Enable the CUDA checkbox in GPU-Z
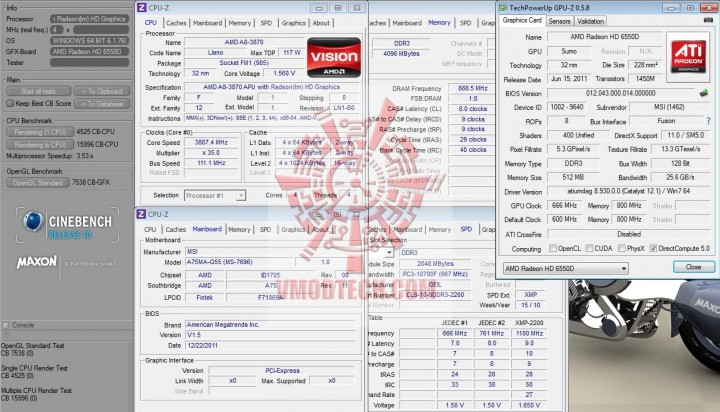The width and height of the screenshot is (720, 412). tap(589, 248)
